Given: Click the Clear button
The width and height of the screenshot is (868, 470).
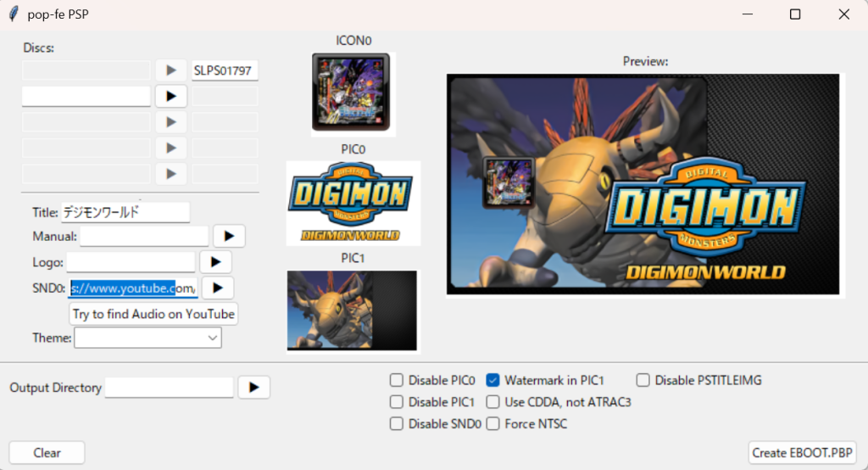Looking at the screenshot, I should click(x=47, y=453).
